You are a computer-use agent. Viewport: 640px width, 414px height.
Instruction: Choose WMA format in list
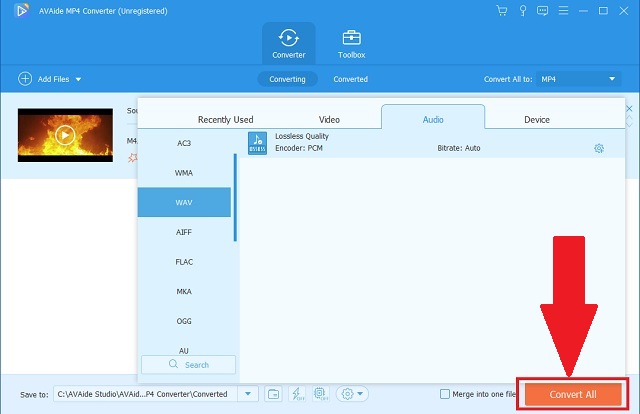coord(184,173)
